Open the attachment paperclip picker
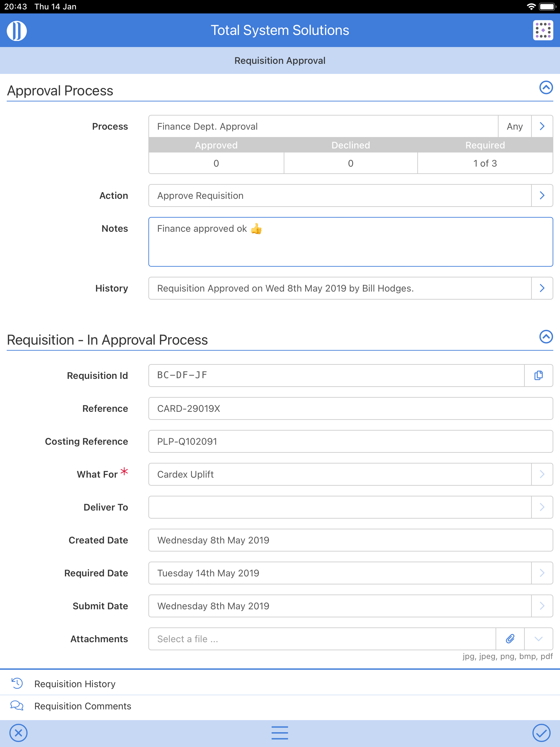Image resolution: width=560 pixels, height=747 pixels. click(510, 639)
